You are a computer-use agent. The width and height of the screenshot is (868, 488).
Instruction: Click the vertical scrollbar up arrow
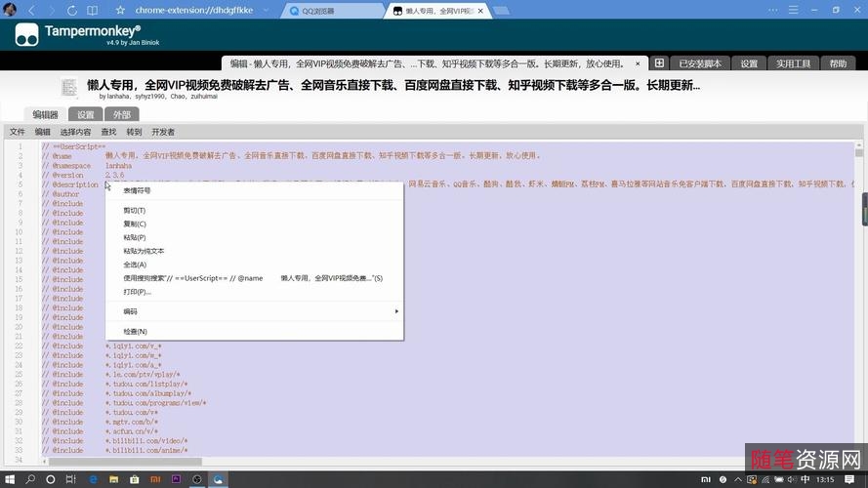coord(858,144)
